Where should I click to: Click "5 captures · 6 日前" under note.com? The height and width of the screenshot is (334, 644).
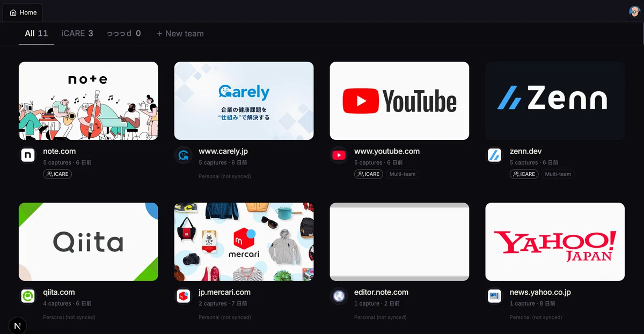coord(68,162)
